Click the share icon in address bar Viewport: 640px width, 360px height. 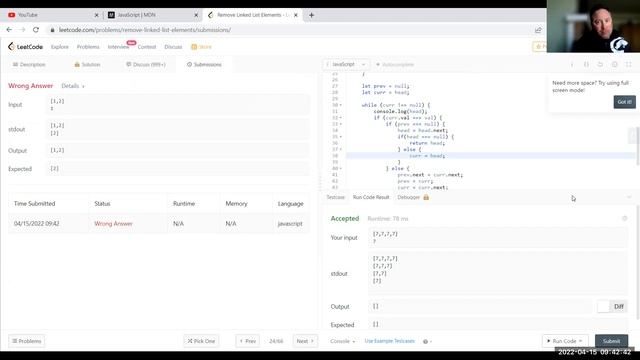pos(538,30)
